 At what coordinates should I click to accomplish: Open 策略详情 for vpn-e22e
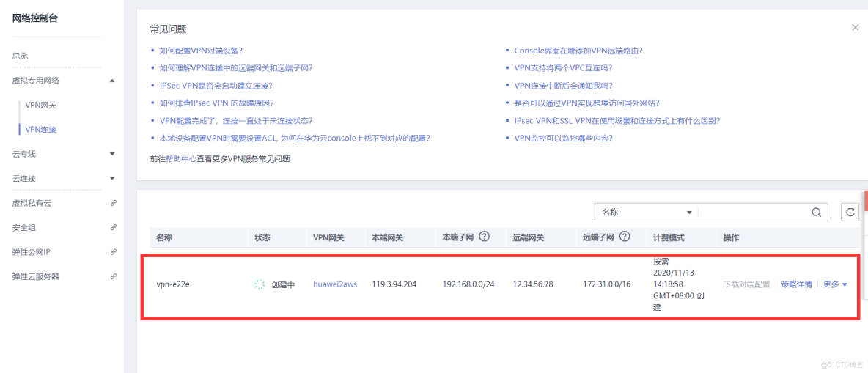click(x=797, y=284)
